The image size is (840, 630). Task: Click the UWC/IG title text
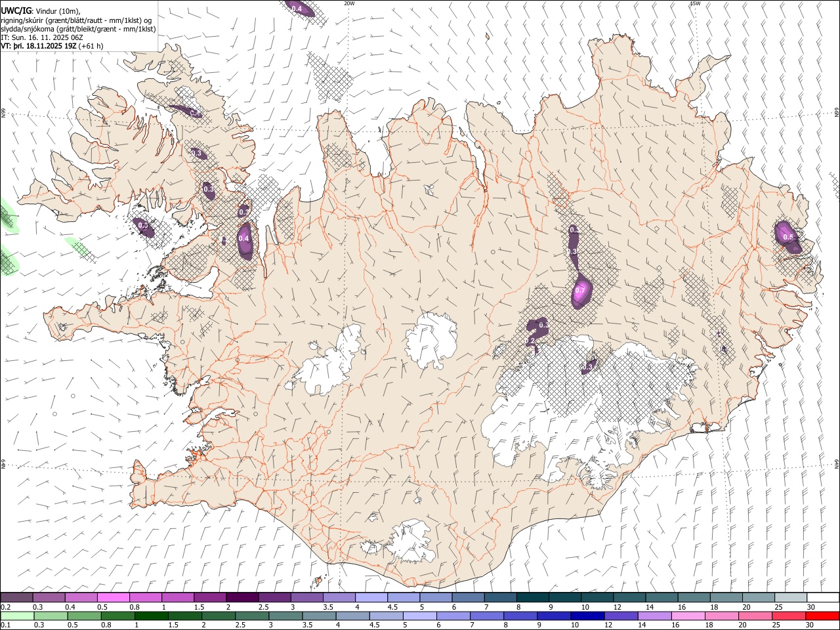pos(15,10)
